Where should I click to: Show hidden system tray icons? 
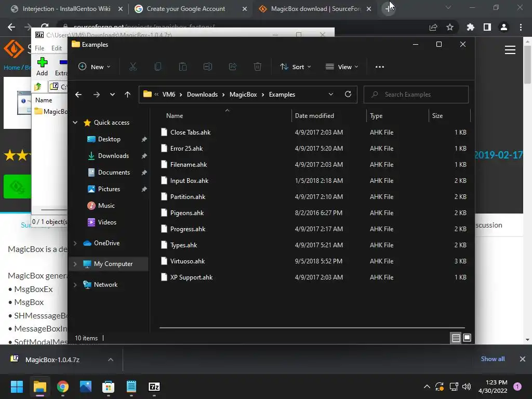click(427, 387)
